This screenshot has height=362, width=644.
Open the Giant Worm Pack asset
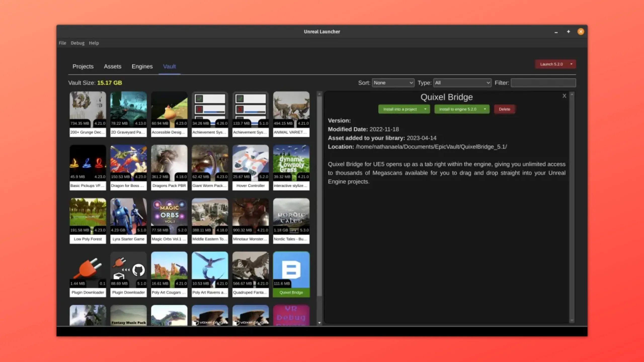(x=210, y=167)
